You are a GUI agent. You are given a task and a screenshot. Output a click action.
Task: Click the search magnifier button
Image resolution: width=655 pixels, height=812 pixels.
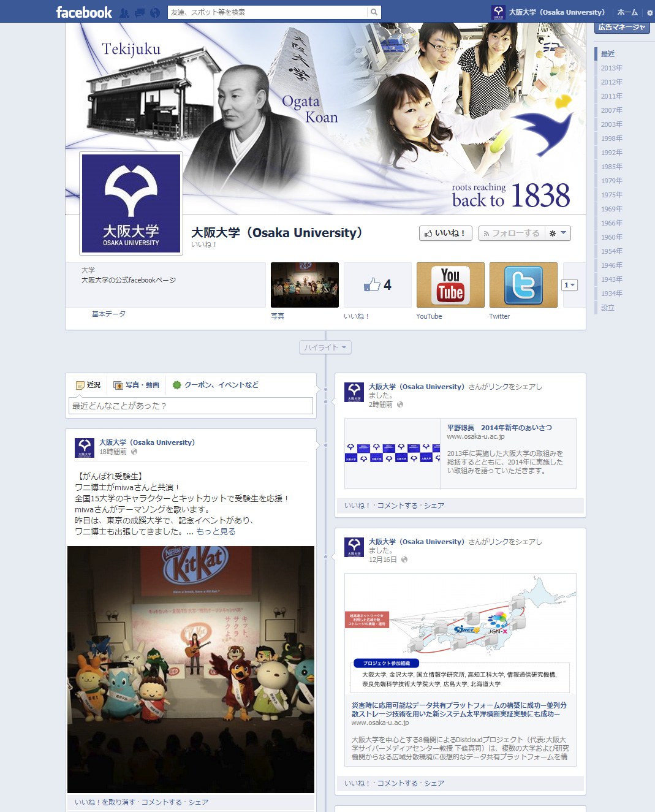coord(374,12)
